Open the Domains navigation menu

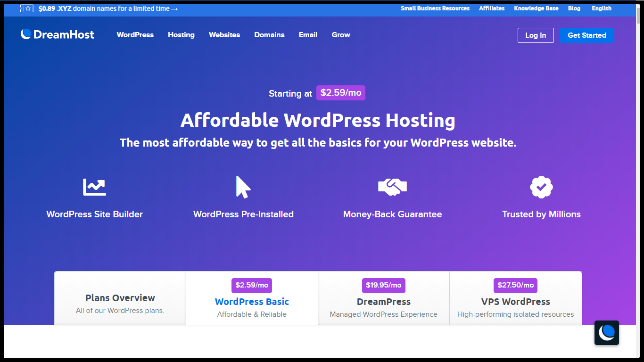coord(269,35)
